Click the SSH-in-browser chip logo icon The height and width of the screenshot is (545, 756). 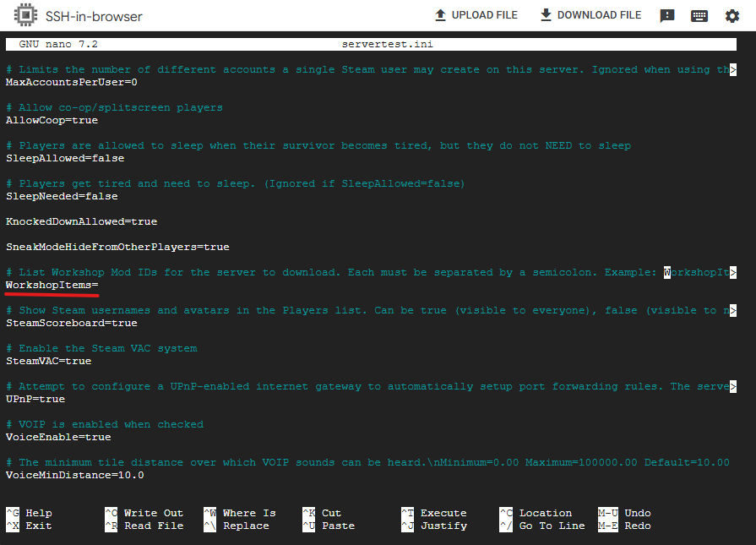[25, 15]
